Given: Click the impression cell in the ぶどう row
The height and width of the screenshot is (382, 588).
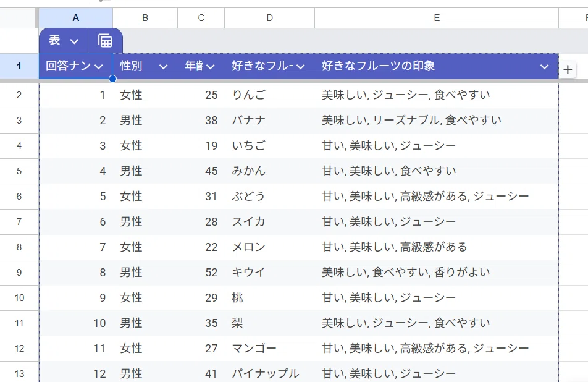Looking at the screenshot, I should click(x=437, y=196).
